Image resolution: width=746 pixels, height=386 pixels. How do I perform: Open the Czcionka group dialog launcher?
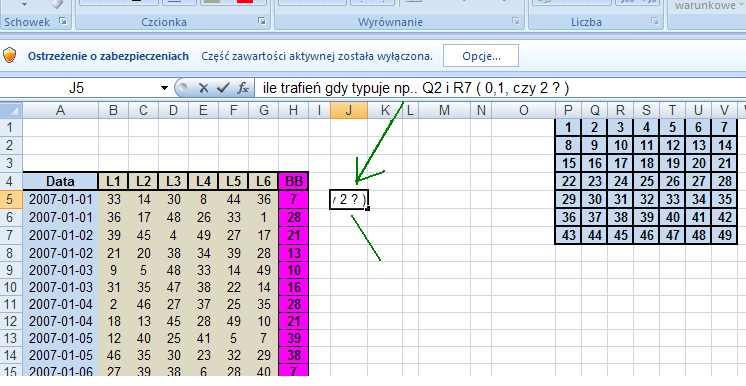pos(262,21)
